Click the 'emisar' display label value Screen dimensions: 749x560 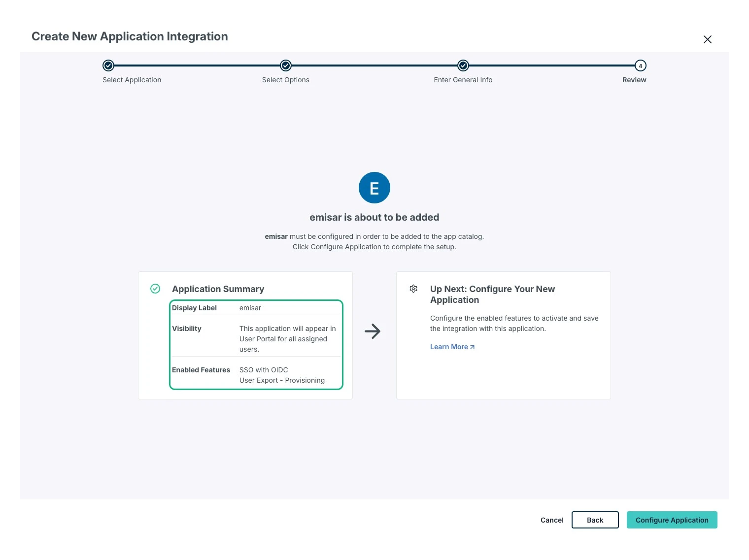pos(250,308)
